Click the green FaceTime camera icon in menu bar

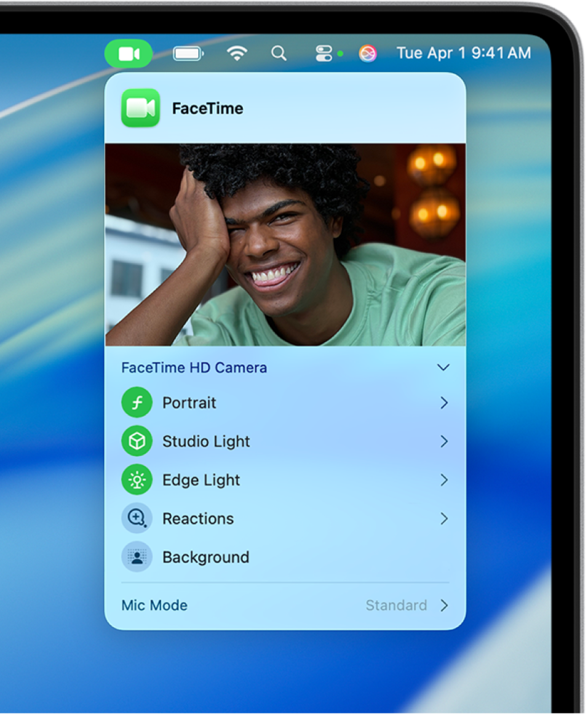click(129, 53)
